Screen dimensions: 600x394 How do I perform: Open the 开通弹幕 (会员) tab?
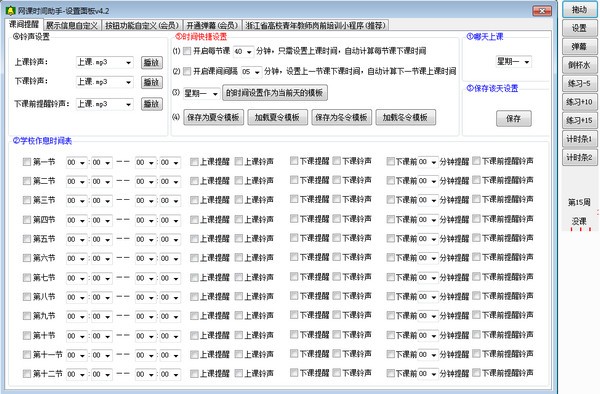click(x=212, y=25)
